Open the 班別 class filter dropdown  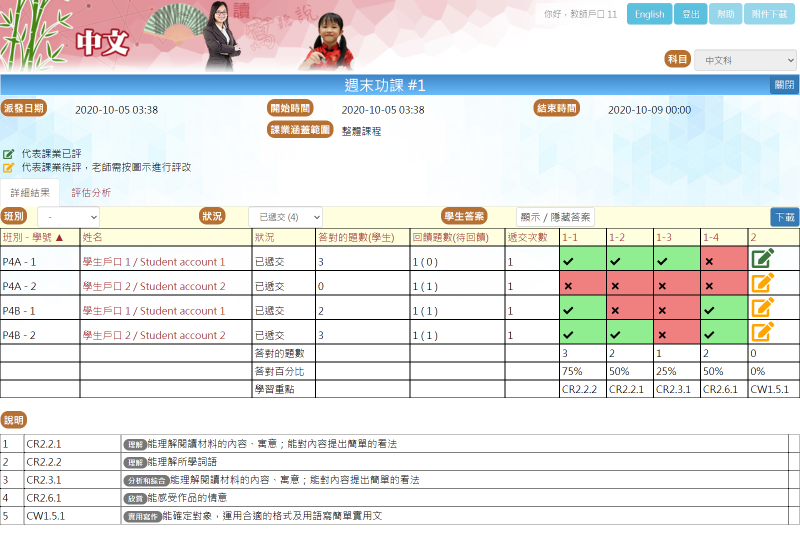click(x=69, y=217)
